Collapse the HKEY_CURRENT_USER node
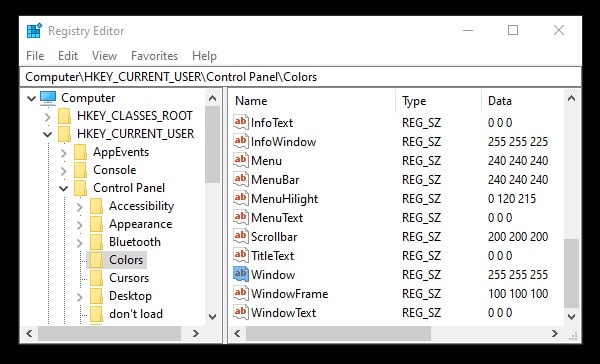This screenshot has width=600, height=364. (x=47, y=134)
